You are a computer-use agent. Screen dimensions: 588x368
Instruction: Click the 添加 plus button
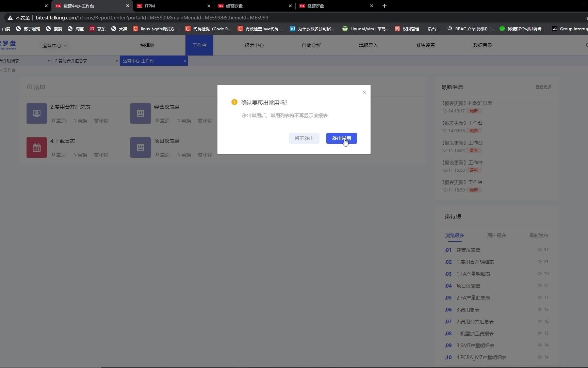click(x=36, y=87)
